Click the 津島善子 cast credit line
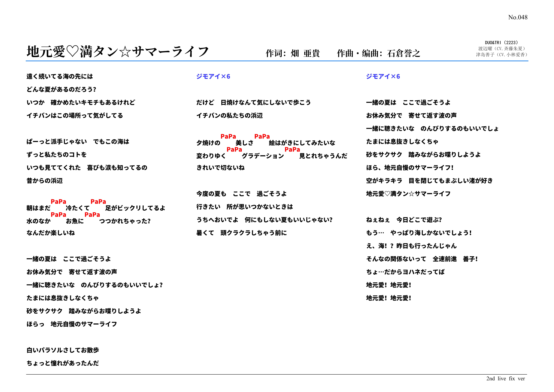Viewport: 554px width, 392px height. coord(502,55)
